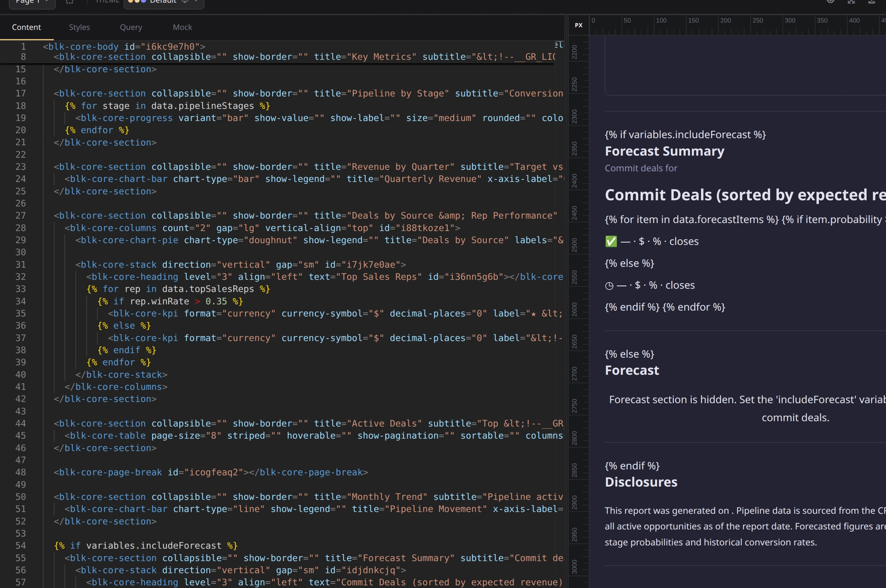Viewport: 886px width, 588px height.
Task: Select the Disclosures heading in preview
Action: tap(641, 482)
